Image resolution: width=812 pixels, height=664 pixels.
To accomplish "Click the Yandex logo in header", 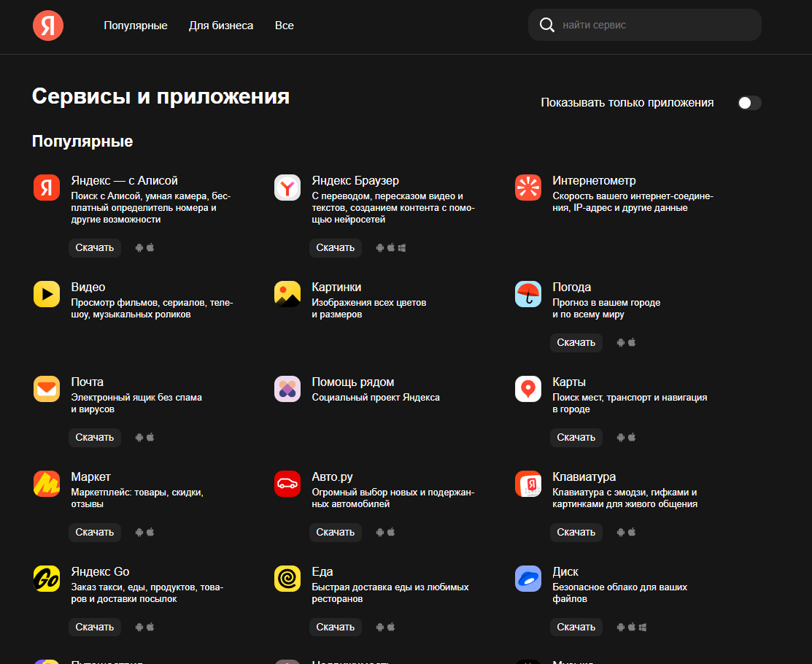I will coord(48,26).
